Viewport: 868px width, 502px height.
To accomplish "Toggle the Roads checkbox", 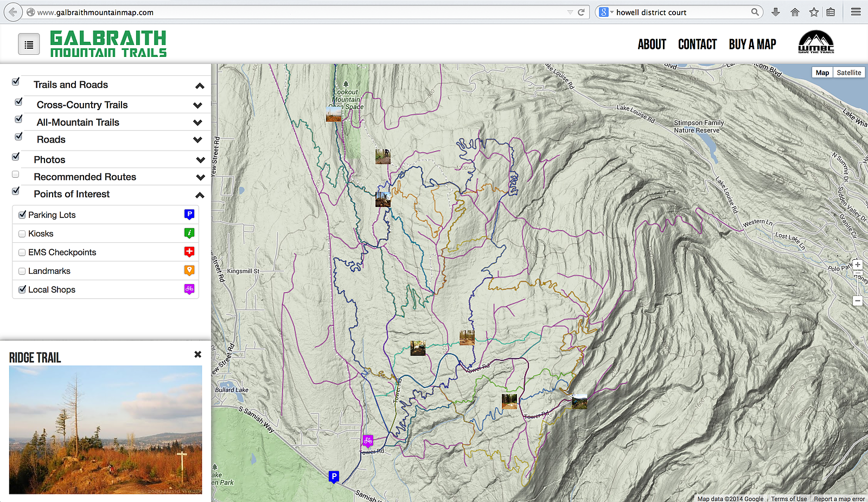I will (19, 136).
